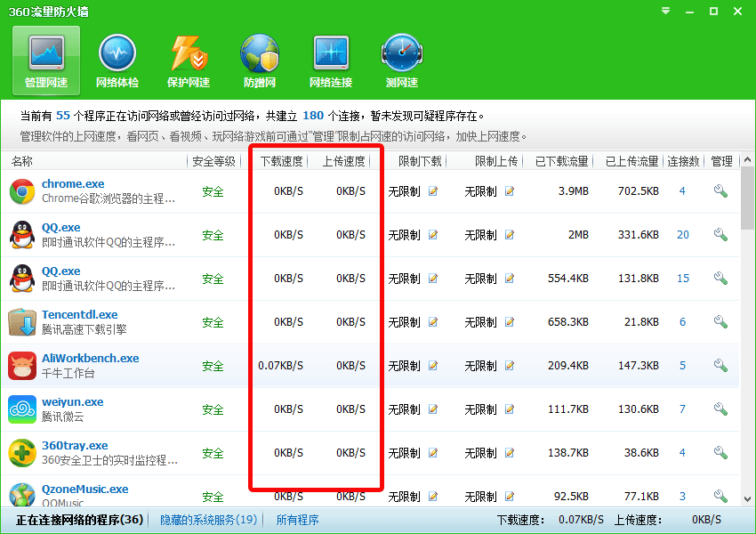Sort by 下载速度 column header

282,161
